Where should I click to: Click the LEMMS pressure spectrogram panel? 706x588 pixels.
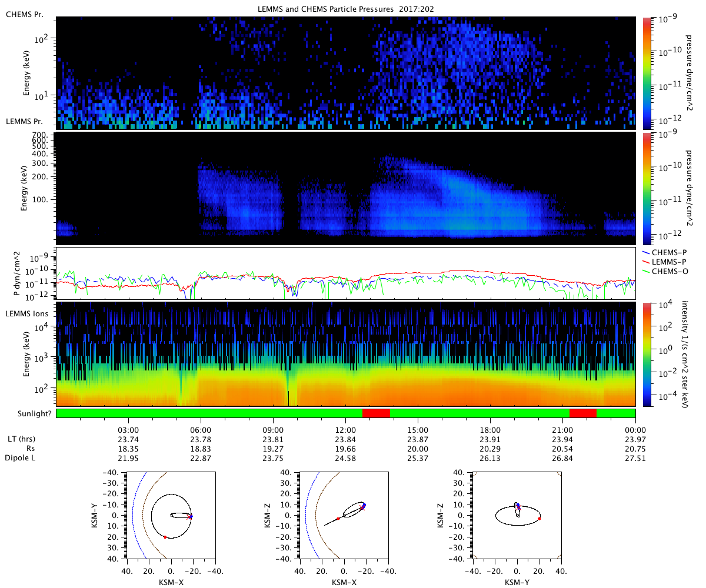[x=345, y=188]
